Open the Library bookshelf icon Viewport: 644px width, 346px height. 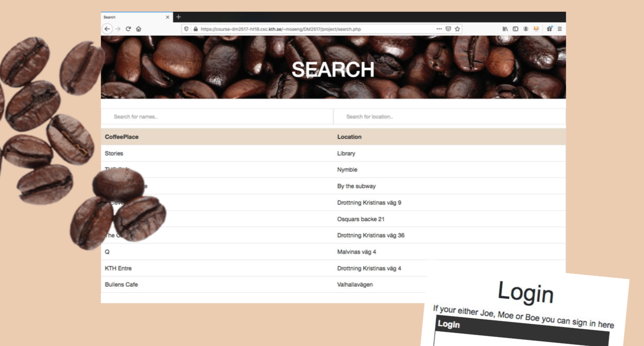(x=505, y=29)
